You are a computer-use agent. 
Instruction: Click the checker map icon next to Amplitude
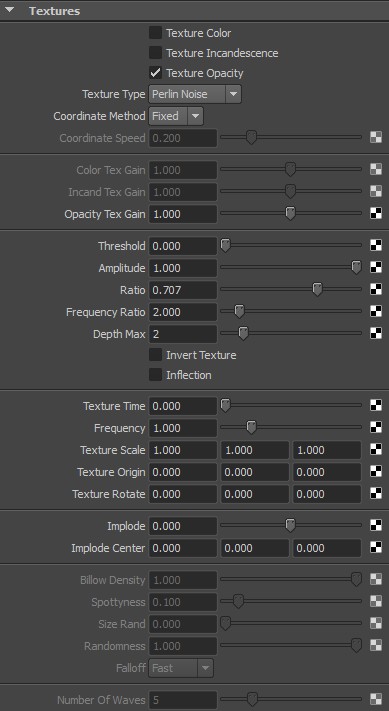[376, 268]
